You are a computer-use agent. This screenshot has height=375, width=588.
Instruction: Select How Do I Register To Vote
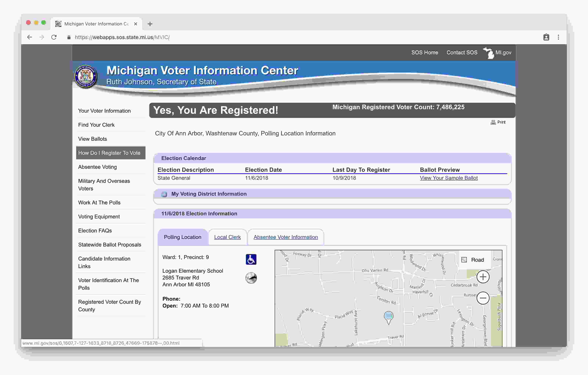pos(111,153)
